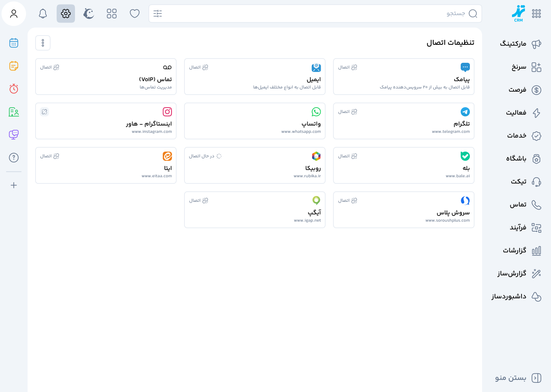Open the app launcher grid top right

pos(536,13)
